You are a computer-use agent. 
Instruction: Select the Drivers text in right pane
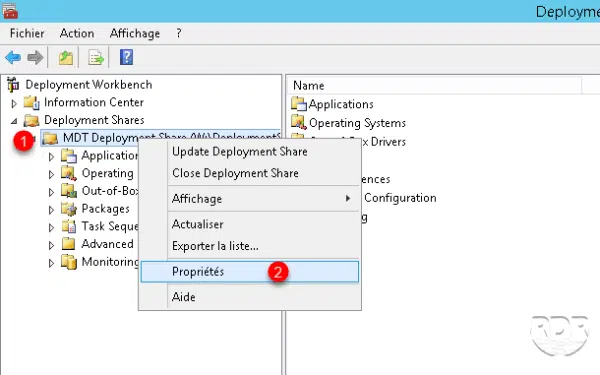[388, 142]
